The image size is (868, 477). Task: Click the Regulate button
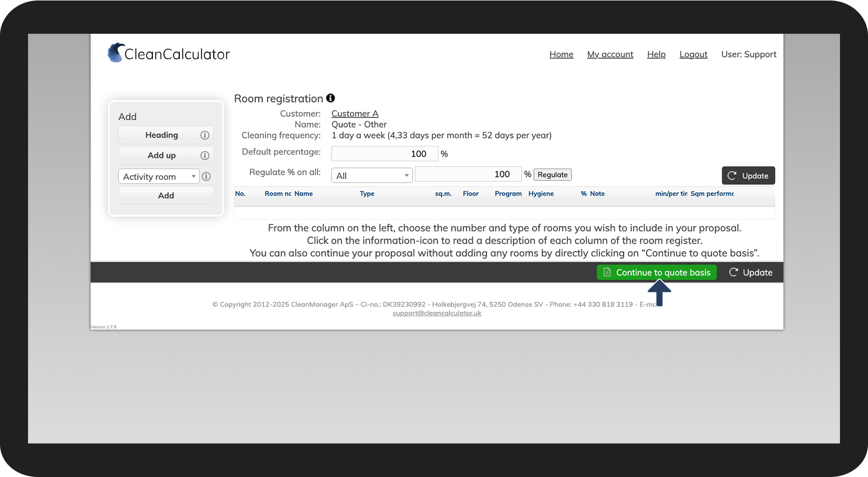click(553, 174)
